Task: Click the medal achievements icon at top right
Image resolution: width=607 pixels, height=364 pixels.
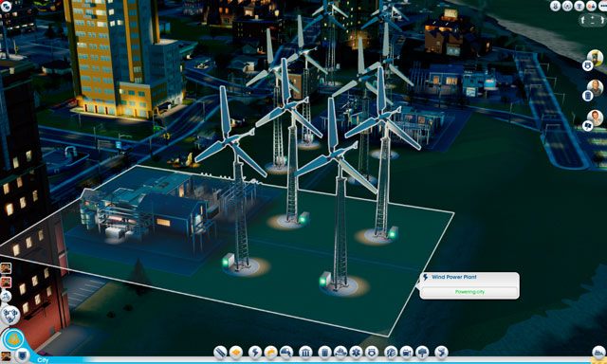Action: click(555, 6)
